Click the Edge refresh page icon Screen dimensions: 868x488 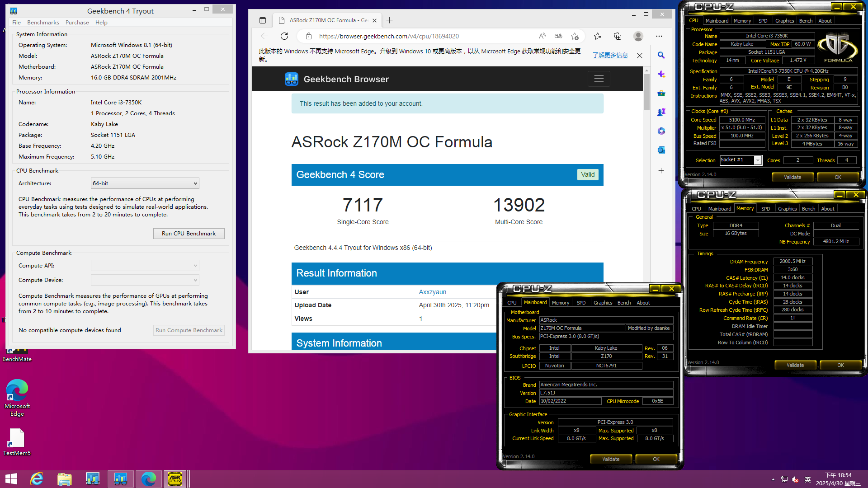pyautogui.click(x=284, y=36)
